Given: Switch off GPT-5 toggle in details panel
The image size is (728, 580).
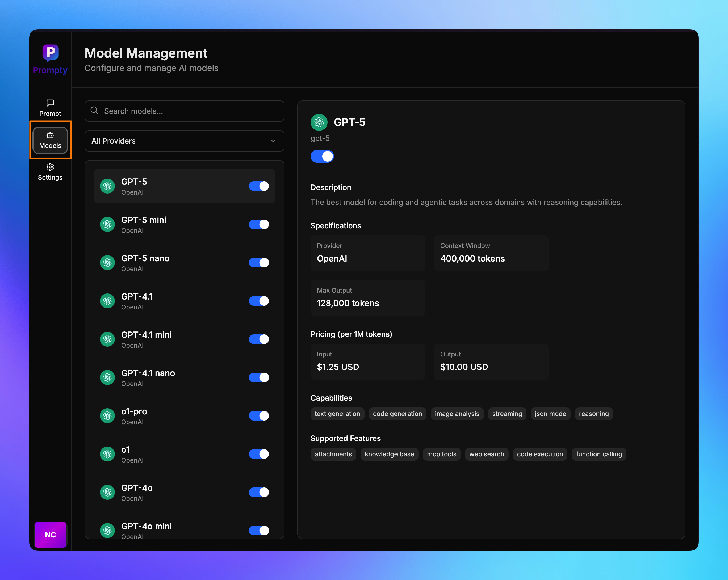Looking at the screenshot, I should coord(322,156).
